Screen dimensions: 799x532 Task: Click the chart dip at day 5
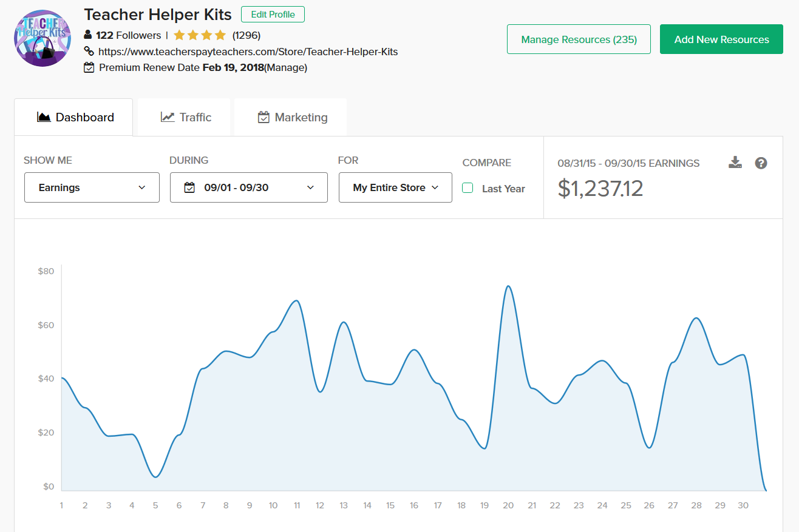(x=155, y=477)
